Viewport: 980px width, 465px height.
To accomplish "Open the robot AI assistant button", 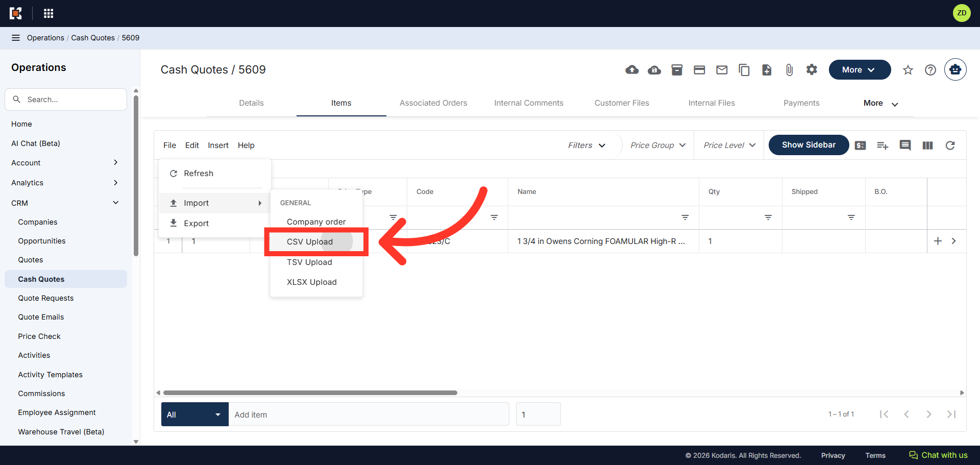I will pos(955,69).
